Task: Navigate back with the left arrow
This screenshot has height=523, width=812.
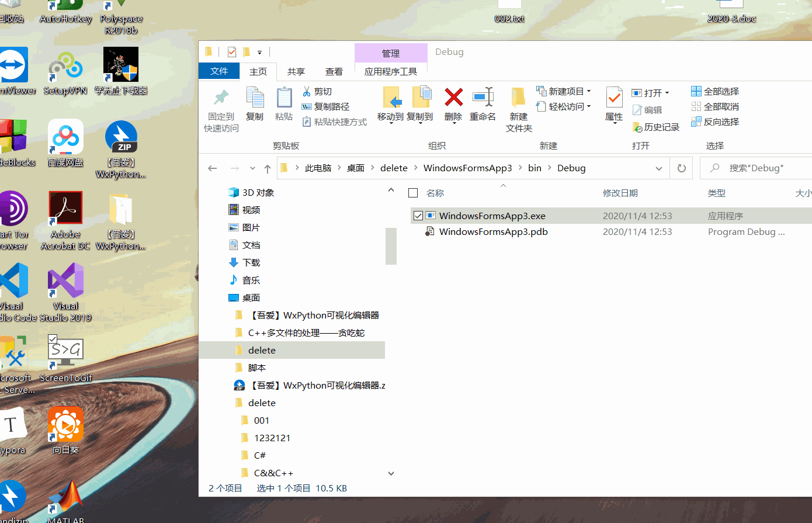Action: click(x=212, y=168)
